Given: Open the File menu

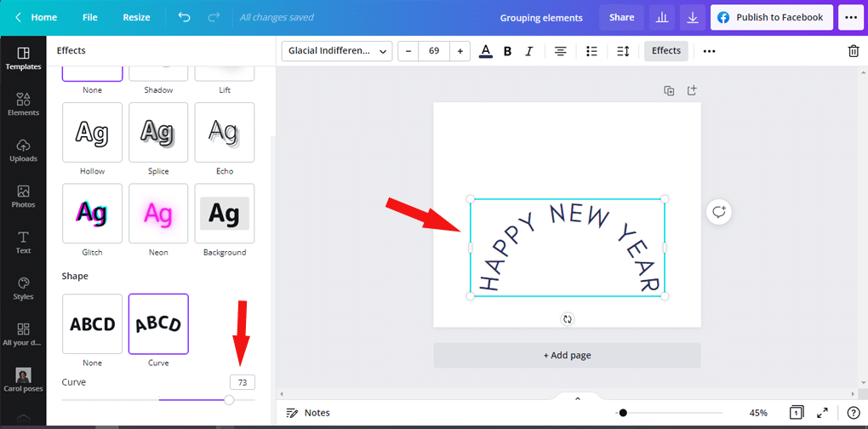Looking at the screenshot, I should tap(90, 17).
